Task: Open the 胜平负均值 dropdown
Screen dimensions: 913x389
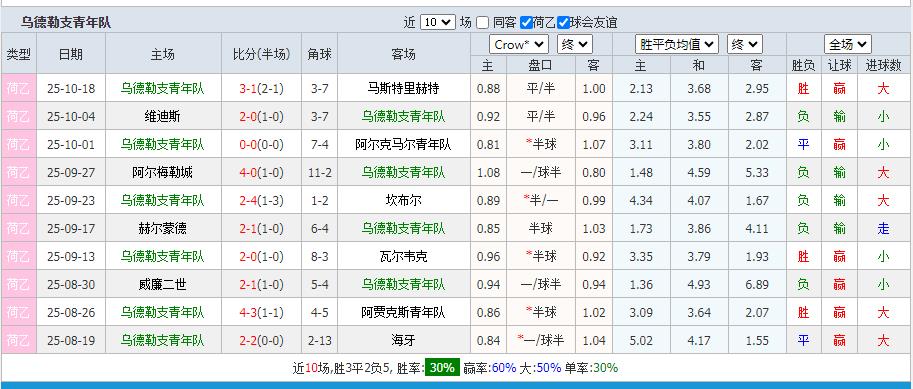Action: click(x=677, y=44)
